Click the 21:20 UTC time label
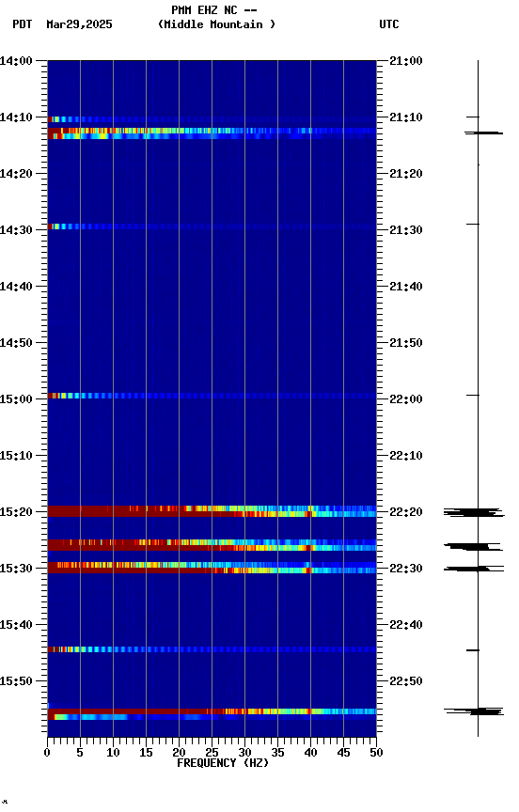This screenshot has width=519, height=812. pyautogui.click(x=406, y=174)
